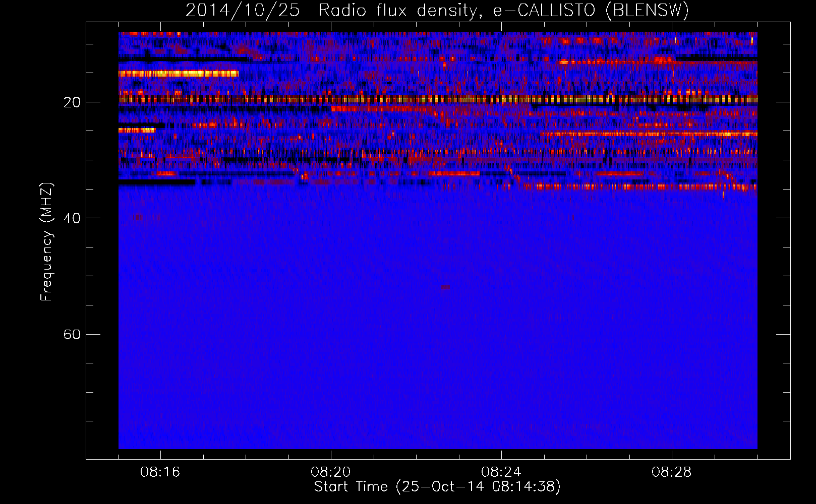The image size is (816, 504).
Task: Click the 08:20 time tick label
Action: [331, 472]
